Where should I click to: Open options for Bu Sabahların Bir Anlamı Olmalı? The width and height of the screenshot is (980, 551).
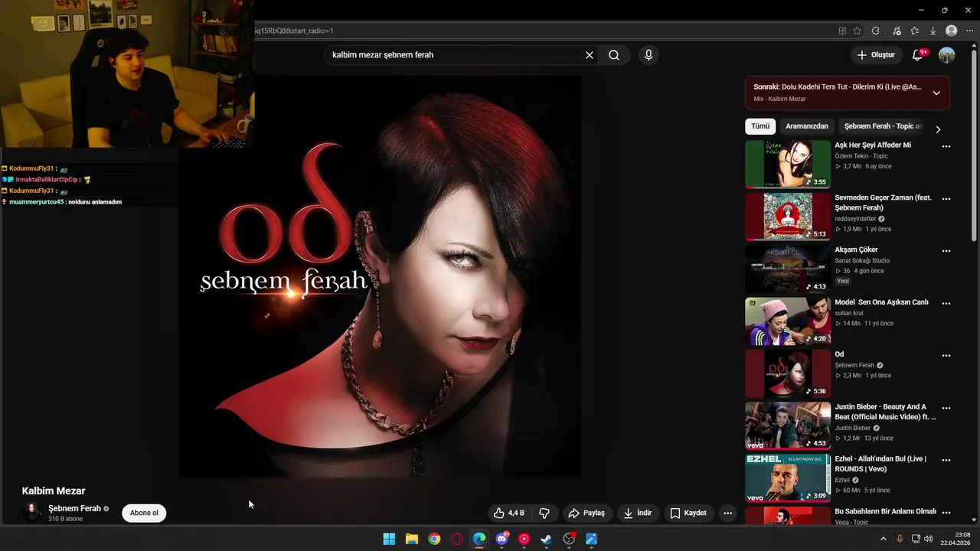(x=946, y=513)
